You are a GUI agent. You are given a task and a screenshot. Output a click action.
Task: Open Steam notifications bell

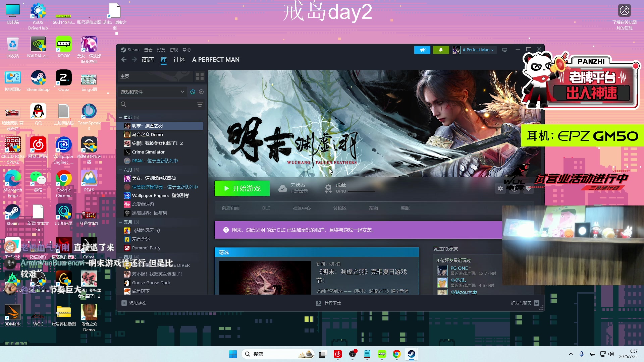[x=441, y=50]
